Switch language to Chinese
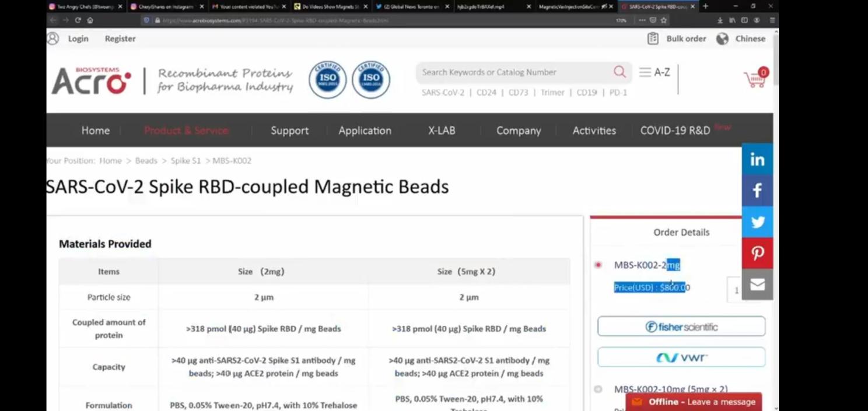The height and width of the screenshot is (411, 868). point(743,38)
